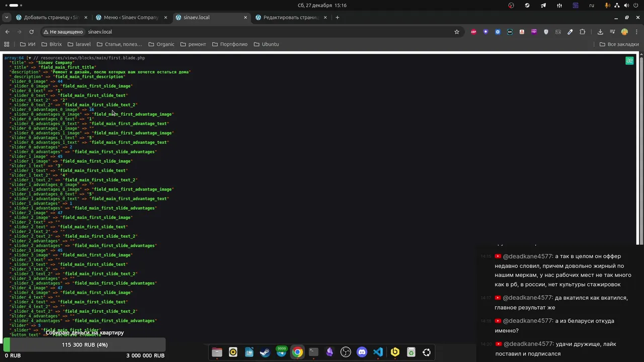This screenshot has height=362, width=644.
Task: Open the ru keyboard layout switcher
Action: (x=592, y=5)
